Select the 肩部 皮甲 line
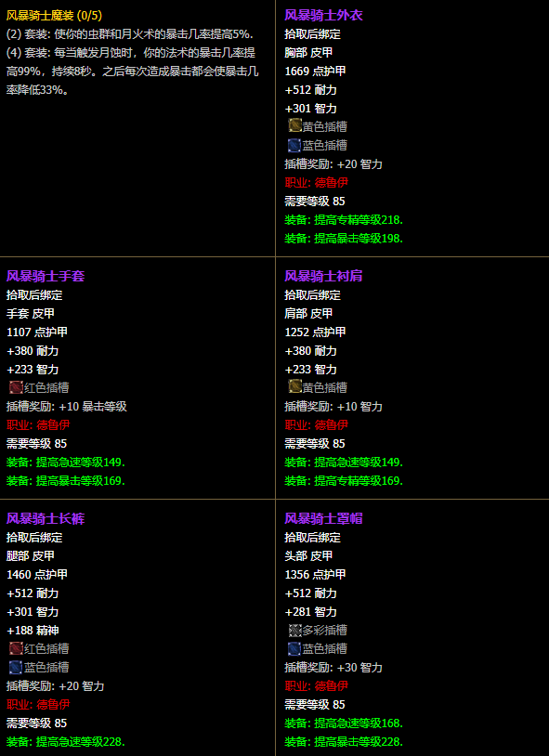The image size is (549, 756). click(x=308, y=313)
